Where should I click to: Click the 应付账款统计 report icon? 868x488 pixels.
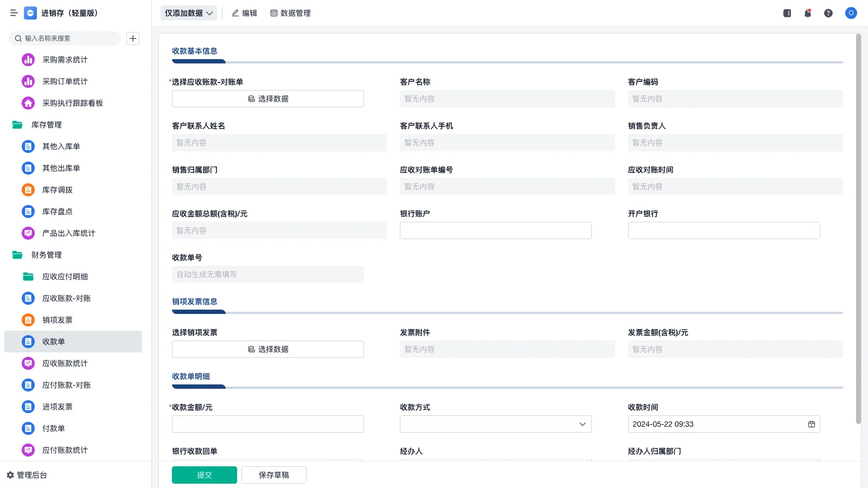[28, 450]
